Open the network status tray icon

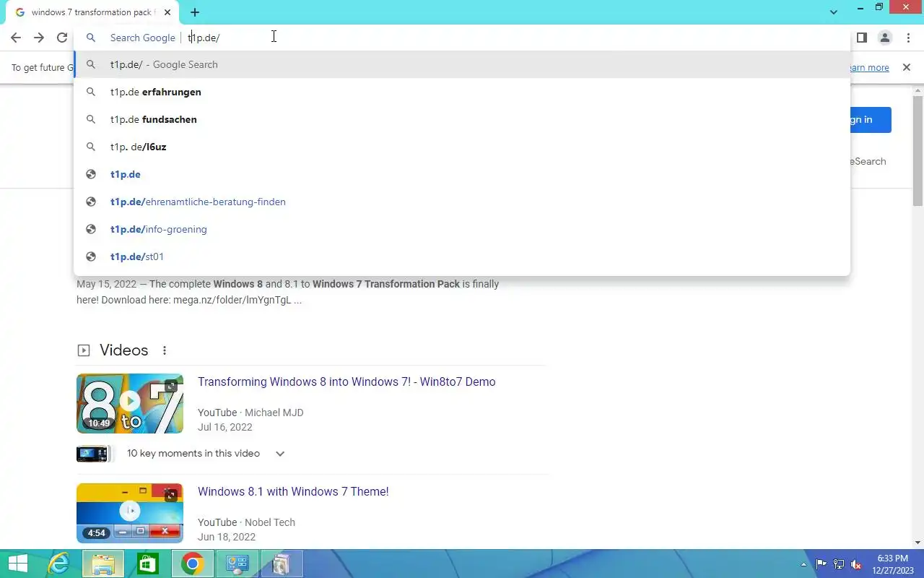(839, 564)
